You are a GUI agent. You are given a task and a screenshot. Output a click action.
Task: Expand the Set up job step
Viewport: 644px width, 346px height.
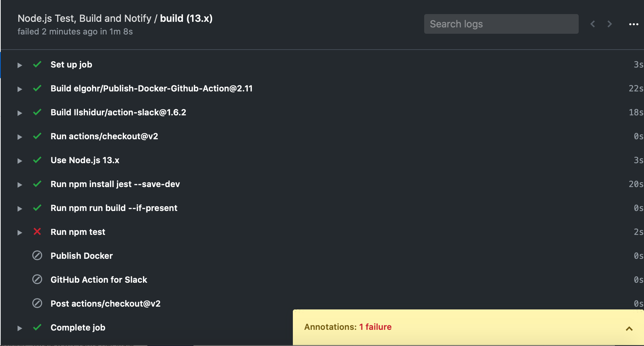click(x=19, y=65)
